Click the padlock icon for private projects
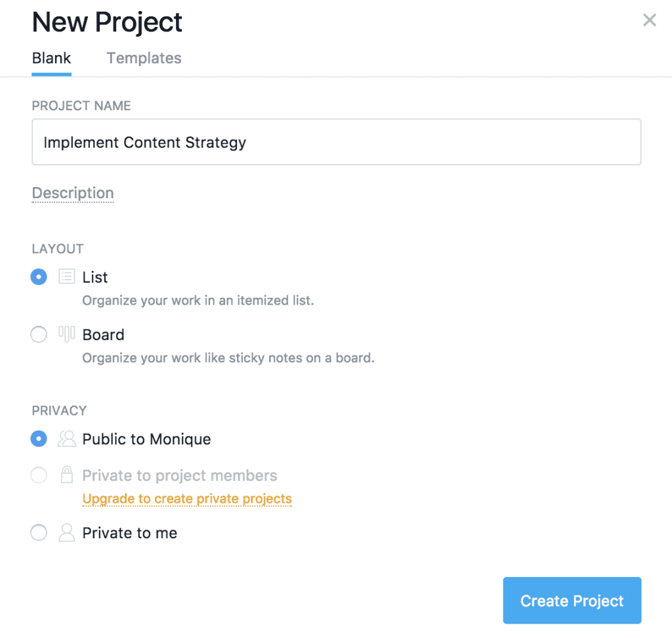672x638 pixels. click(x=66, y=475)
